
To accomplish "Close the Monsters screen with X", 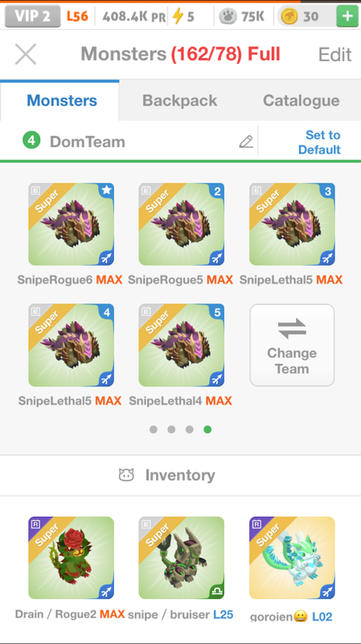I will (26, 54).
